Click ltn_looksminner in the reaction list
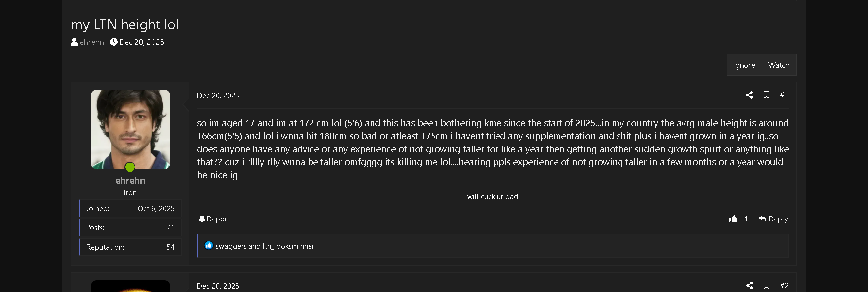 pos(288,246)
